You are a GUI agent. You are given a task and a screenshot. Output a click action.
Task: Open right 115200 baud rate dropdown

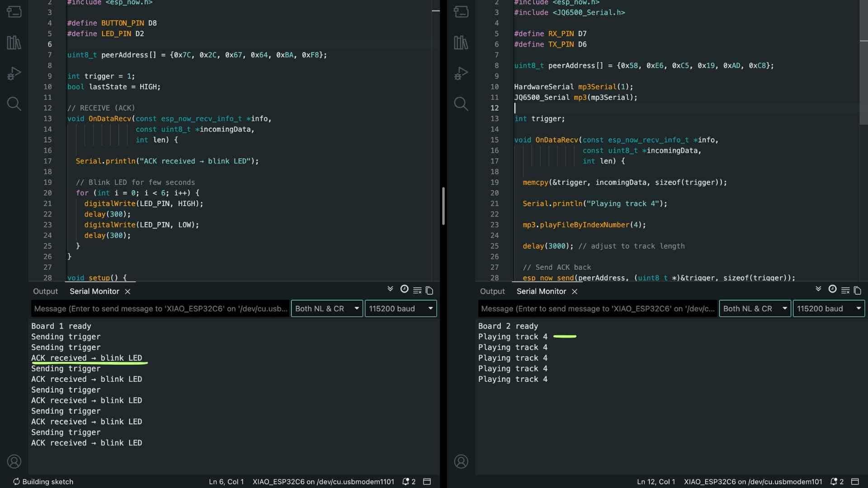[828, 309]
